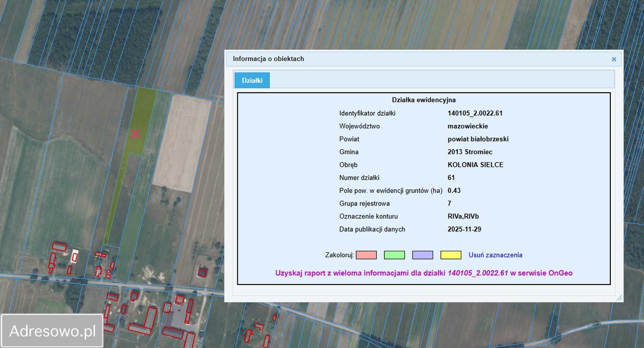The height and width of the screenshot is (348, 644).
Task: Click the dialog resize handle corner
Action: click(619, 298)
